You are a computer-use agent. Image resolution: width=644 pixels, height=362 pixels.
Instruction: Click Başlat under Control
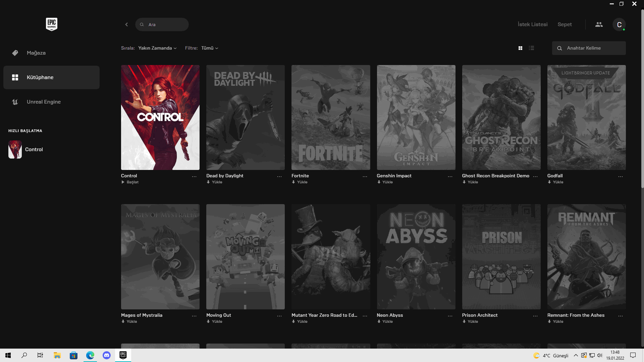pos(130,182)
